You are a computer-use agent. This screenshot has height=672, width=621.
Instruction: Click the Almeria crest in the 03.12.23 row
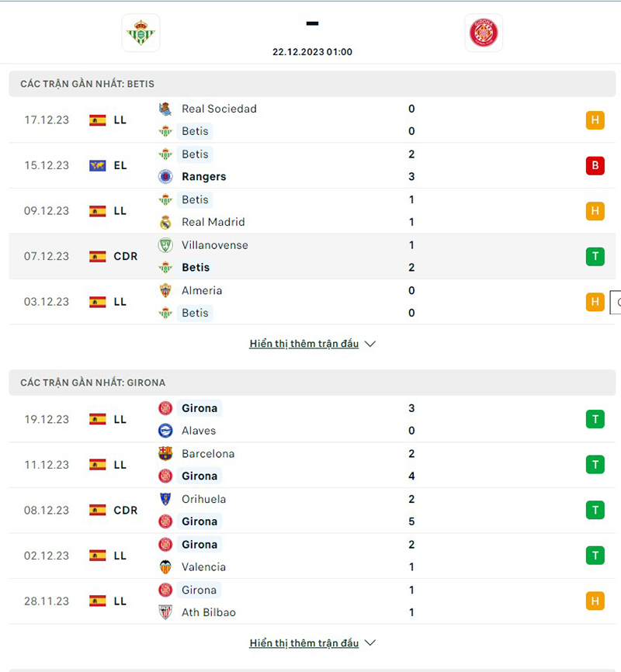tap(166, 290)
